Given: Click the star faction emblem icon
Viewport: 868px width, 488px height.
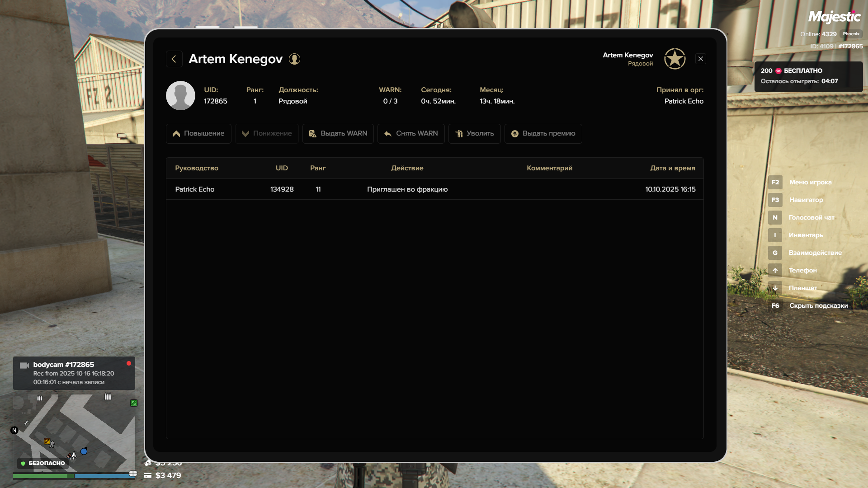Looking at the screenshot, I should pos(675,59).
